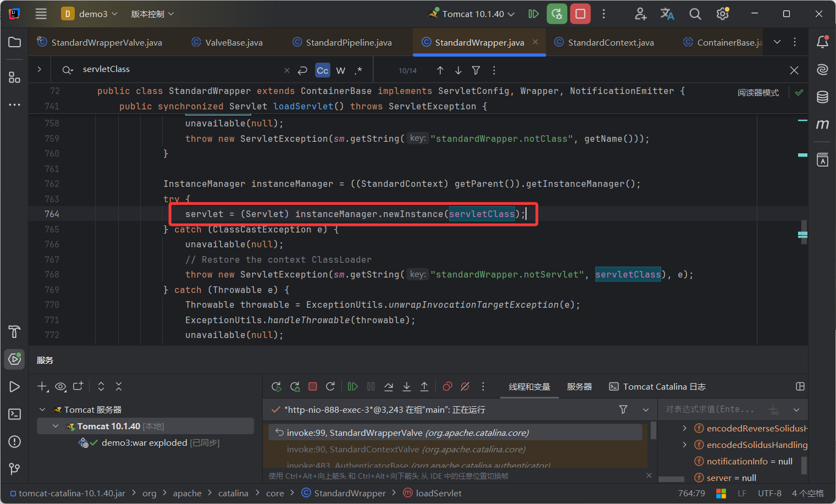Switch to the StandardContext.java tab
This screenshot has height=504, width=836.
point(610,42)
